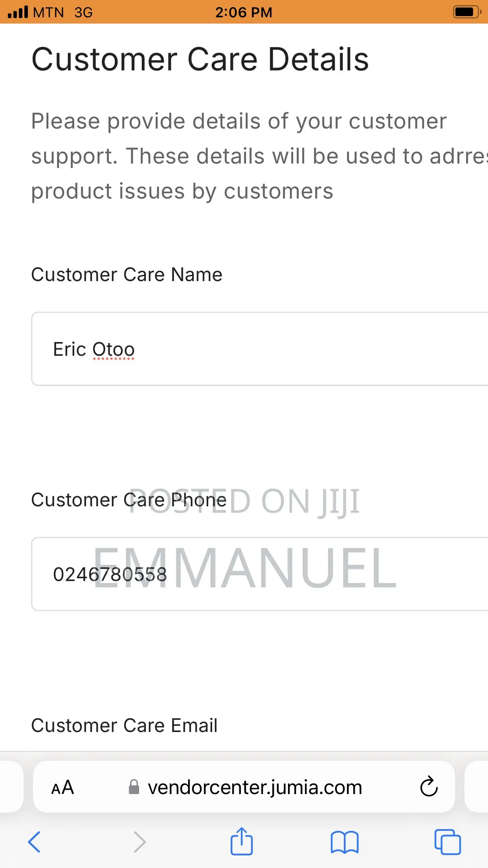Tap the customer support description text
Screen dimensions: 488x868
259,156
